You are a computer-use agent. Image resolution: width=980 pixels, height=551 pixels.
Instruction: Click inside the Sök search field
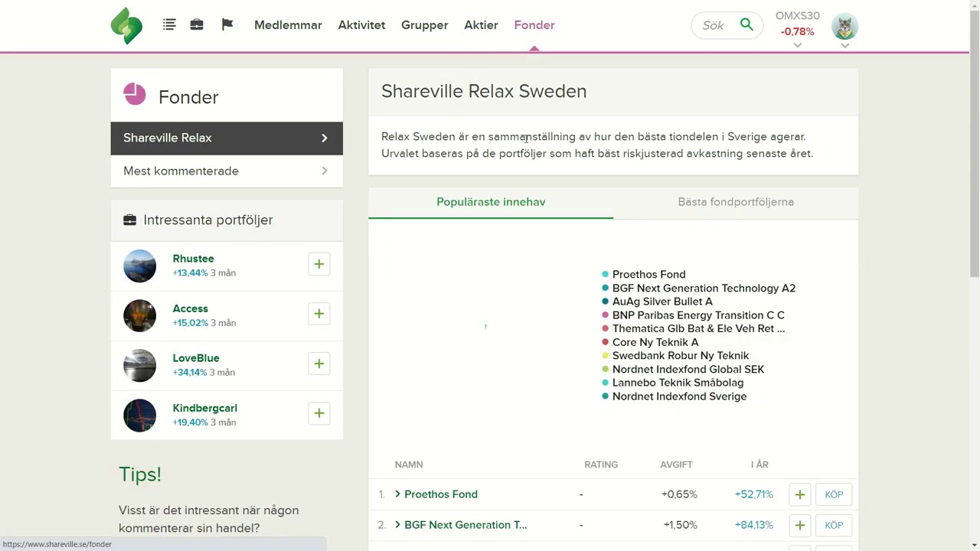[x=713, y=25]
